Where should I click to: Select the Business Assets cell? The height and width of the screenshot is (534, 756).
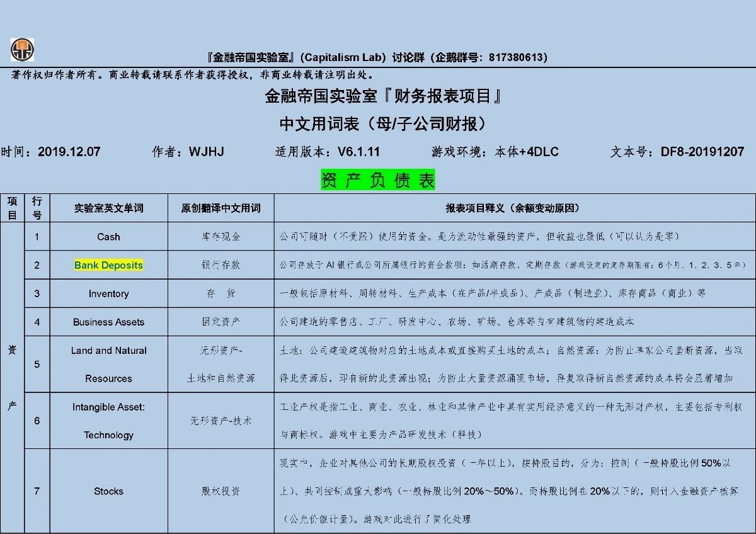click(x=108, y=322)
